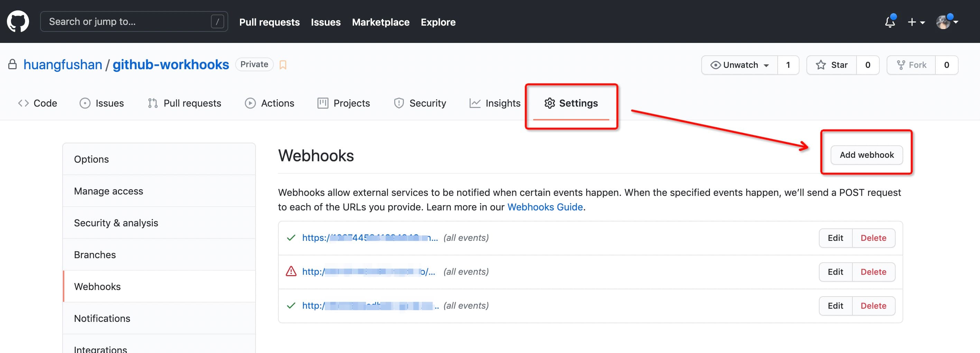Viewport: 980px width, 353px height.
Task: Switch to the Security tab
Action: (420, 103)
